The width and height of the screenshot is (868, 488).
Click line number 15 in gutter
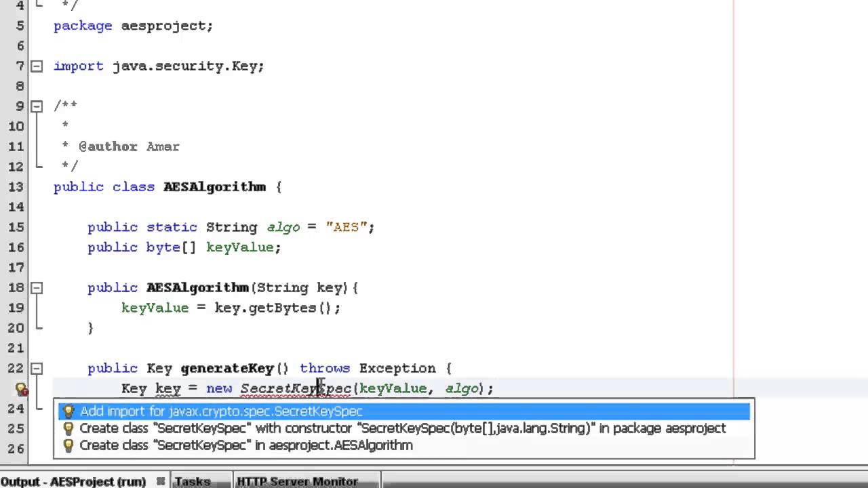(15, 227)
